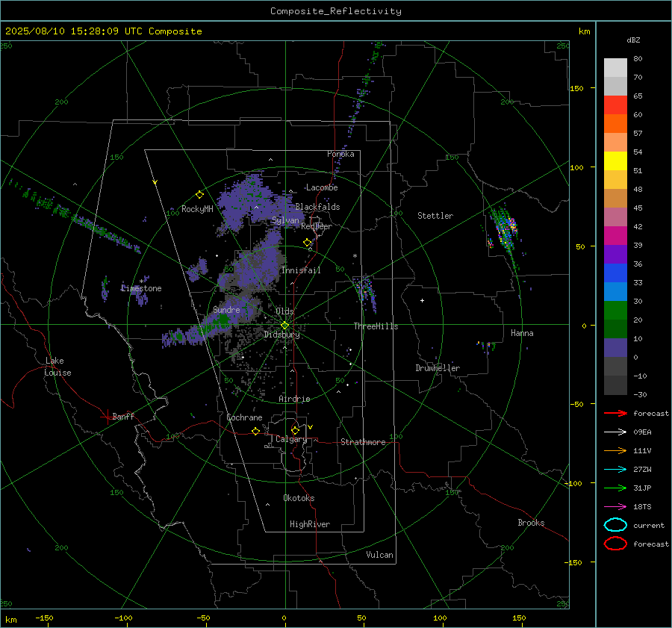This screenshot has height=628, width=672.
Task: Click the Hanna label
Action: 522,333
